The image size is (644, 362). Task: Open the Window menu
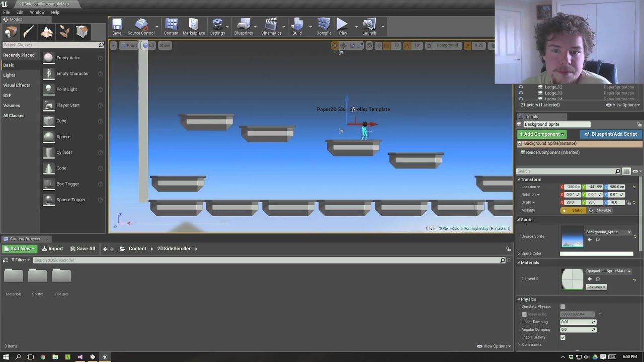37,12
